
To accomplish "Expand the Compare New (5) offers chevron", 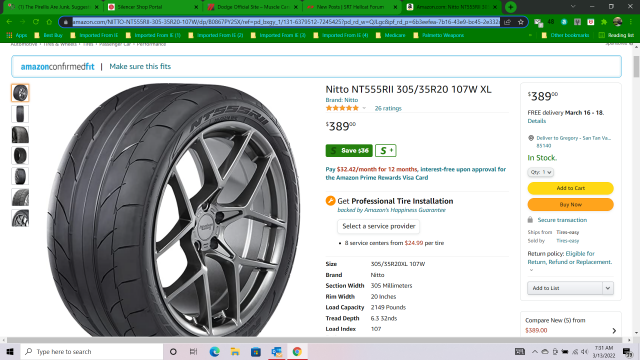I will 614,331.
